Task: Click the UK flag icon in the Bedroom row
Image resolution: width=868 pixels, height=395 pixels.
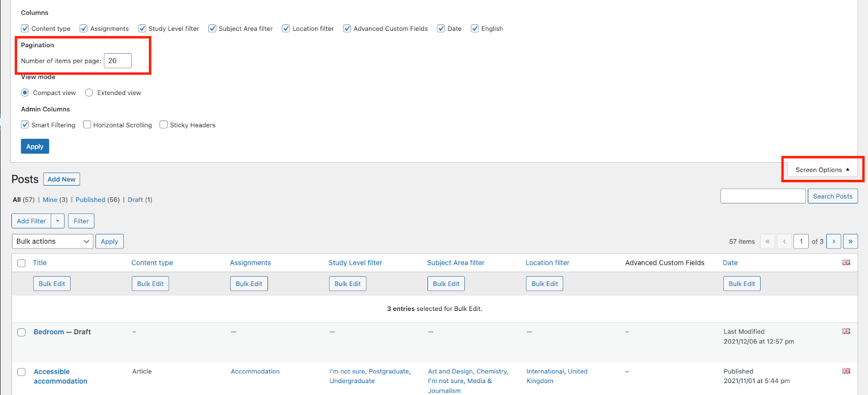Action: click(846, 331)
